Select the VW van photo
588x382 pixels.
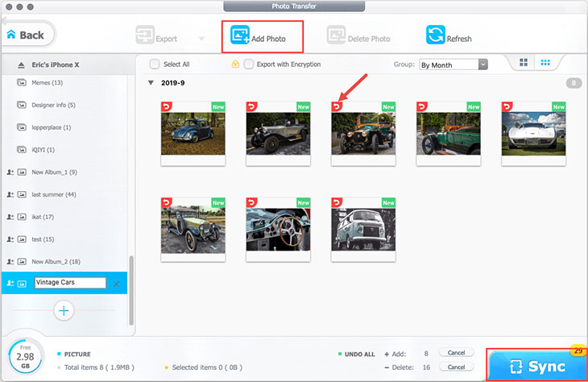(363, 229)
